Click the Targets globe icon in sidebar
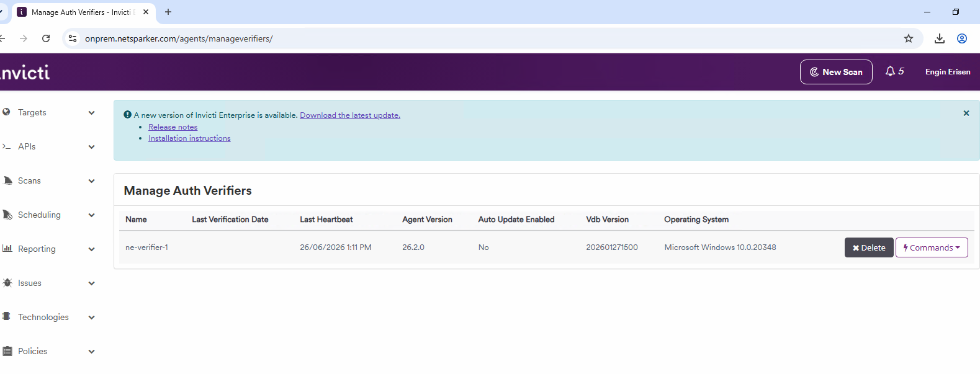 coord(6,112)
